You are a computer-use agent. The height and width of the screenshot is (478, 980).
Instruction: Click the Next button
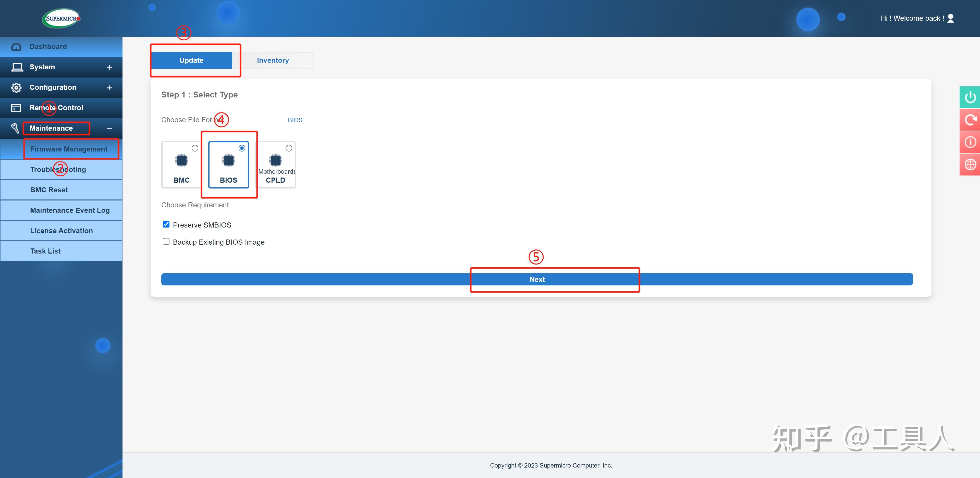pos(537,280)
